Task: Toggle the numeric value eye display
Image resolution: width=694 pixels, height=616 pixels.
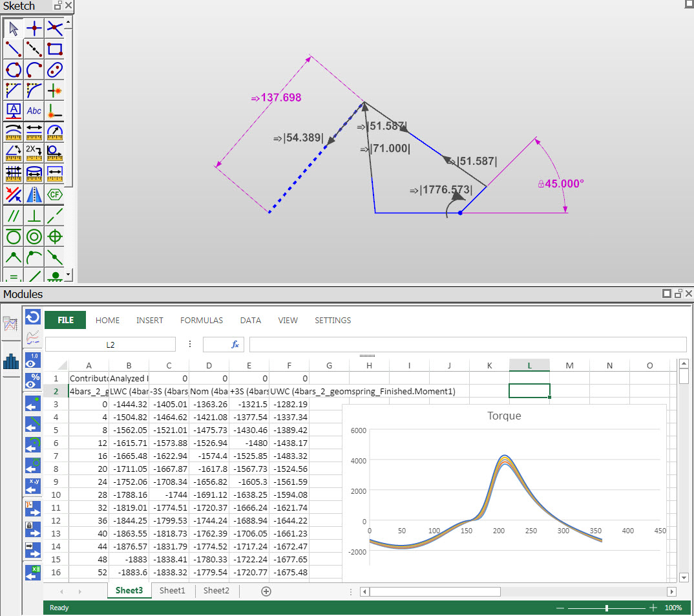Action: pyautogui.click(x=32, y=363)
